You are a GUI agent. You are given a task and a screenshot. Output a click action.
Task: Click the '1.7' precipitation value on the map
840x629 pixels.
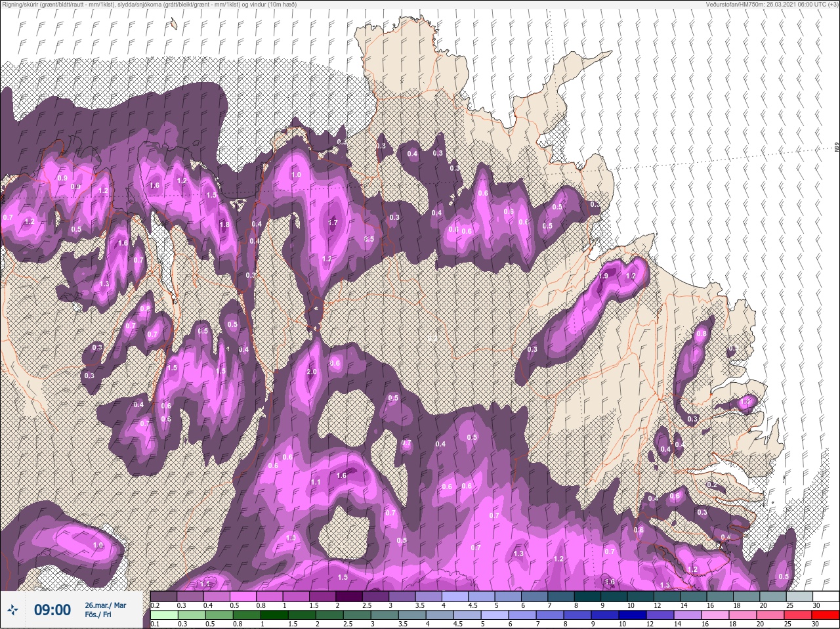333,223
